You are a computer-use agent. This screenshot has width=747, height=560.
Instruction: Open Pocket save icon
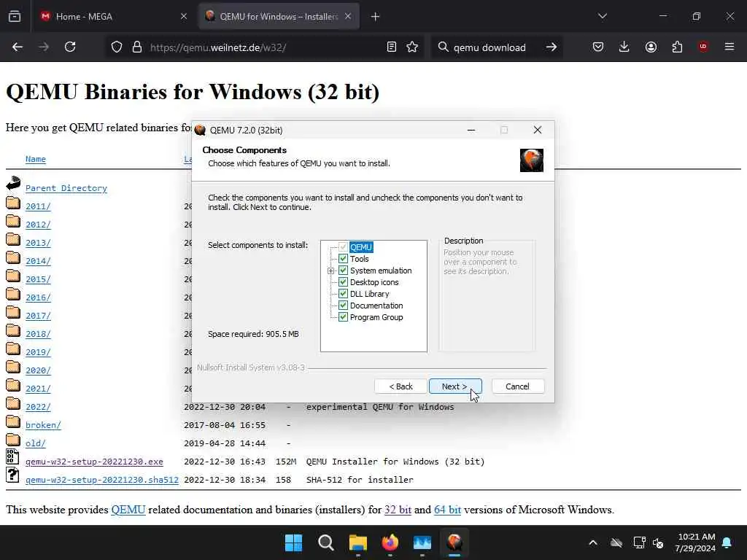[x=598, y=47]
